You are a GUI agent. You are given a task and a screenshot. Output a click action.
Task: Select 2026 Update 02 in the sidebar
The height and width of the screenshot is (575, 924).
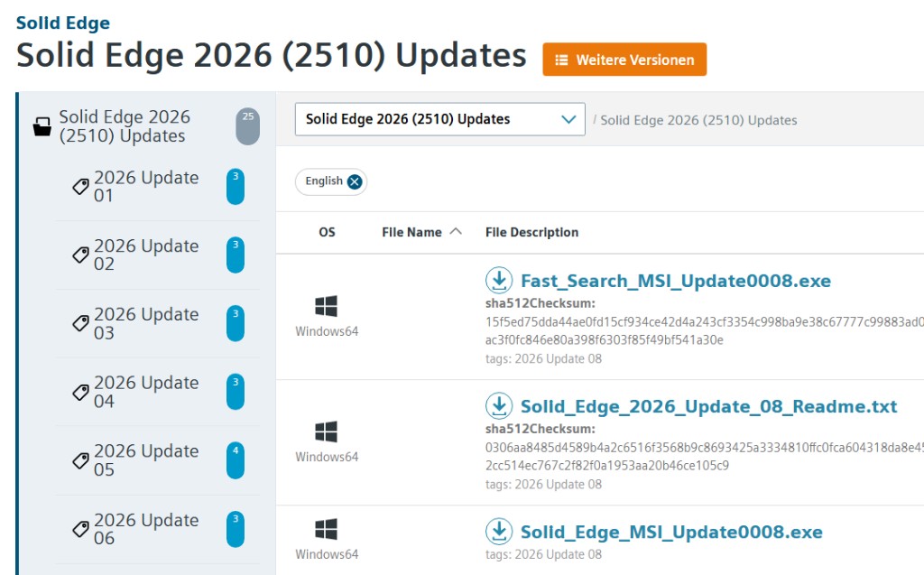point(146,255)
